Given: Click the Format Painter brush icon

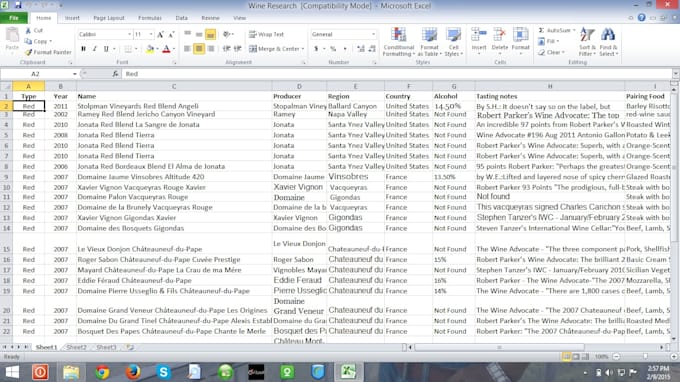Looking at the screenshot, I should tap(29, 52).
